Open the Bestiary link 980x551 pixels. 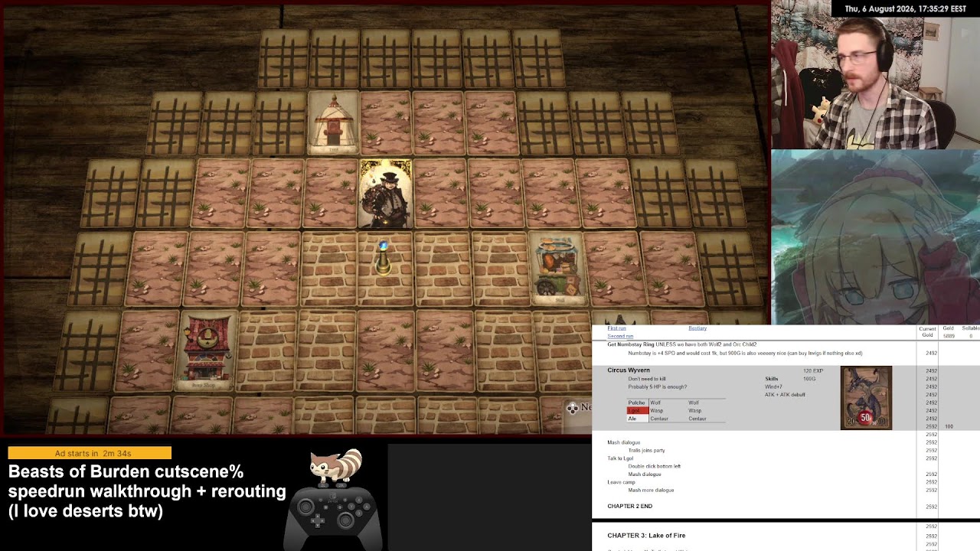pyautogui.click(x=697, y=328)
